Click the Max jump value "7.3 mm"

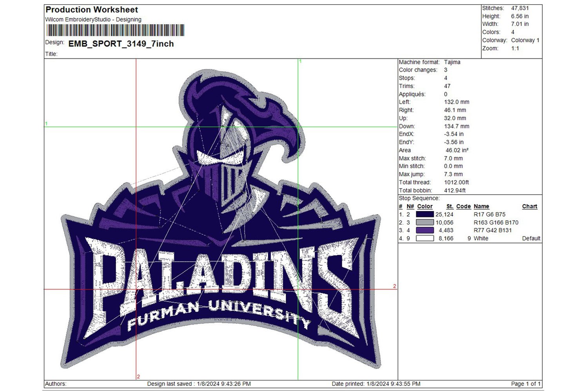tap(454, 175)
